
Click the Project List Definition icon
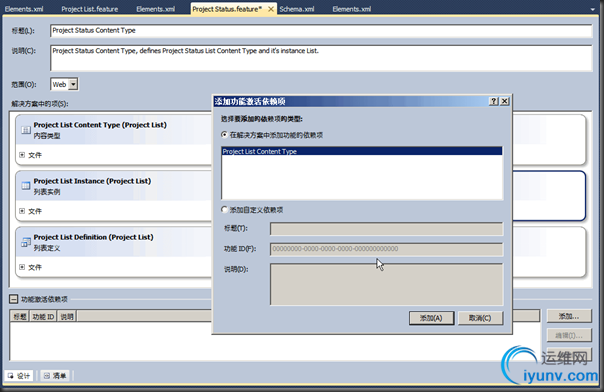click(26, 242)
